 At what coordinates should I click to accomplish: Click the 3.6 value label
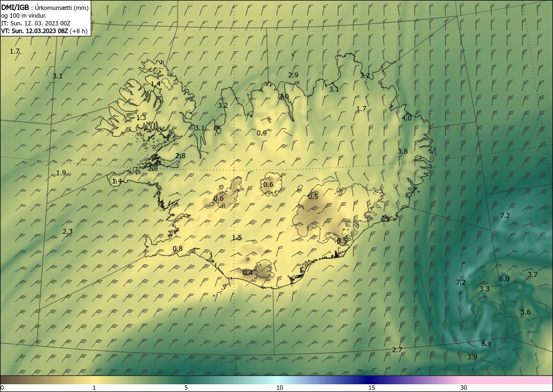[525, 312]
